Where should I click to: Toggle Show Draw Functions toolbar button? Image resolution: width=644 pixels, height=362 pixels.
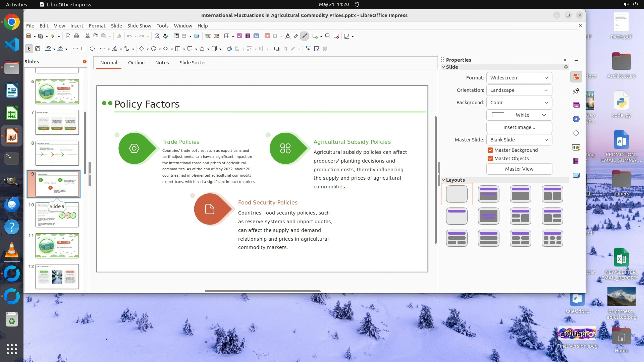(304, 36)
